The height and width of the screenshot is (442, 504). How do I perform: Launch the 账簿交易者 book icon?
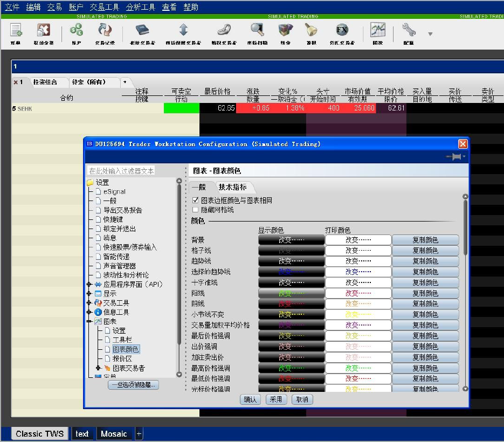point(142,33)
